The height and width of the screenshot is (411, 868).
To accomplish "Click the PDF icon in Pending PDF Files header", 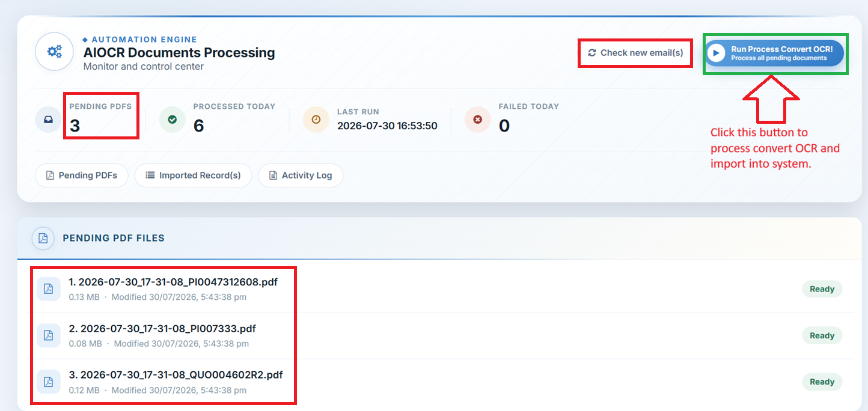I will (x=43, y=238).
